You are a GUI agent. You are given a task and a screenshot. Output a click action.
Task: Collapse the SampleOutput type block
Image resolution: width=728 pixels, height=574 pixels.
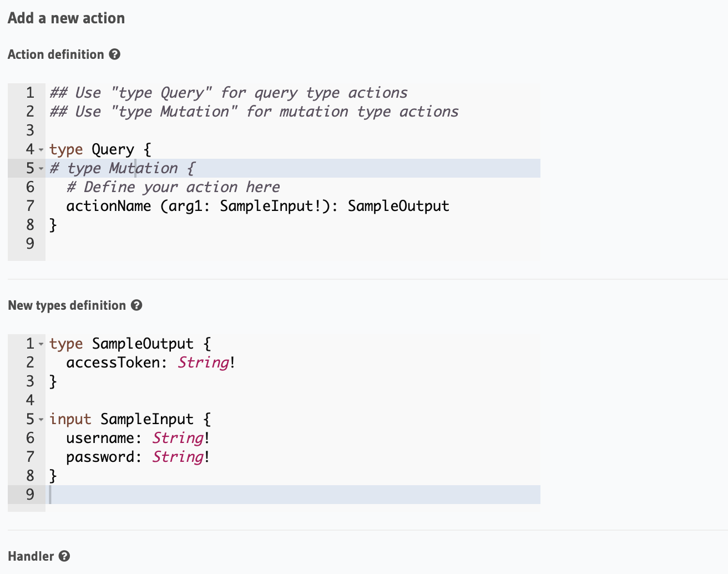point(42,344)
